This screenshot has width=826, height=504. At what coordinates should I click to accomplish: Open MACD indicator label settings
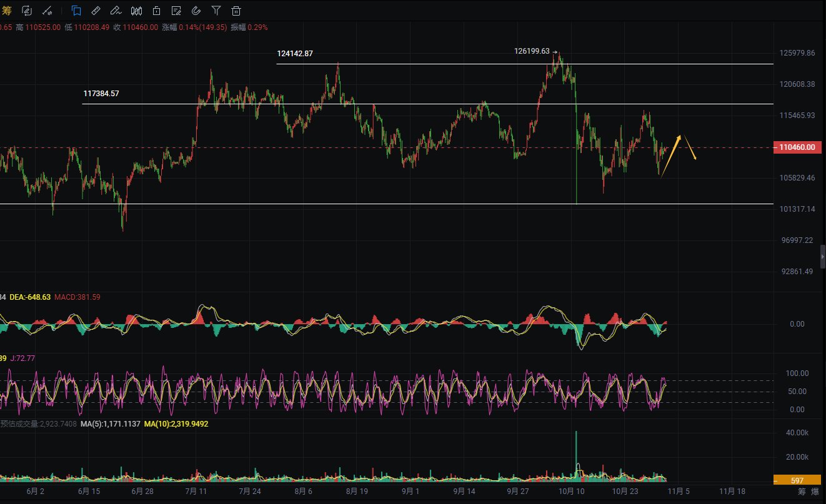pos(77,297)
